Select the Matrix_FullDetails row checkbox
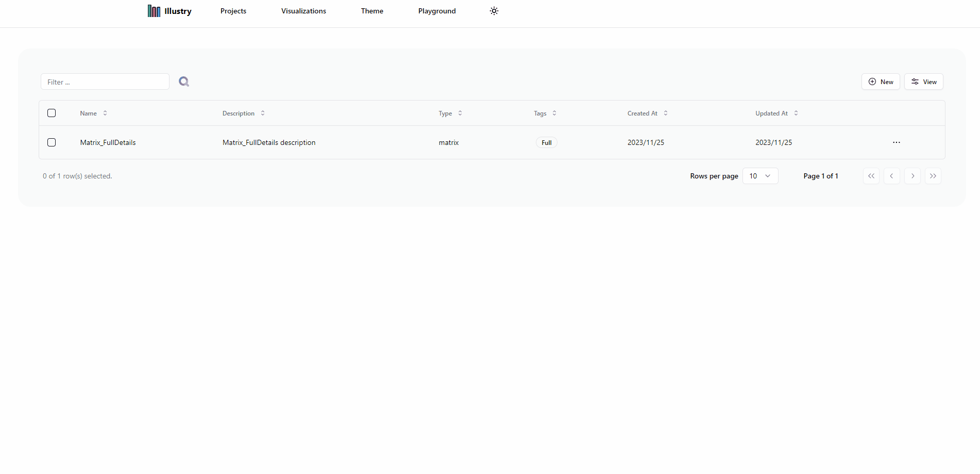This screenshot has width=980, height=474. [52, 142]
